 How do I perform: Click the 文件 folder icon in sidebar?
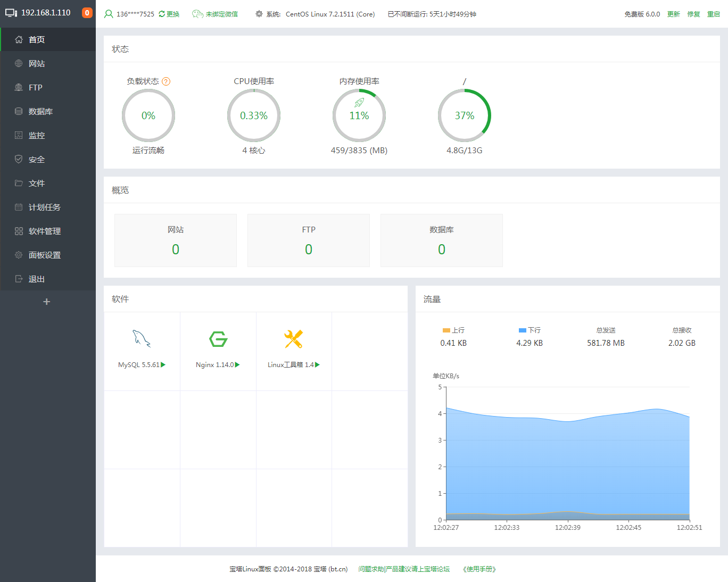coord(19,183)
